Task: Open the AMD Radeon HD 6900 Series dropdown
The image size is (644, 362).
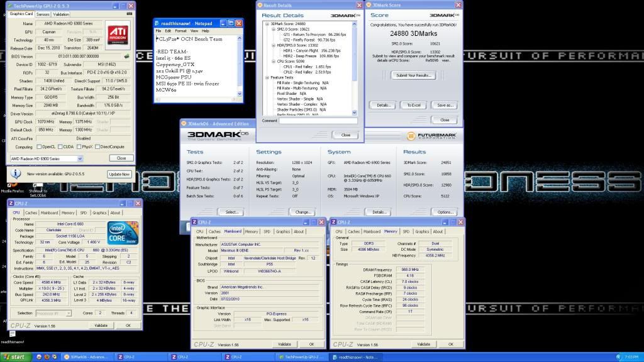Action: point(45,158)
